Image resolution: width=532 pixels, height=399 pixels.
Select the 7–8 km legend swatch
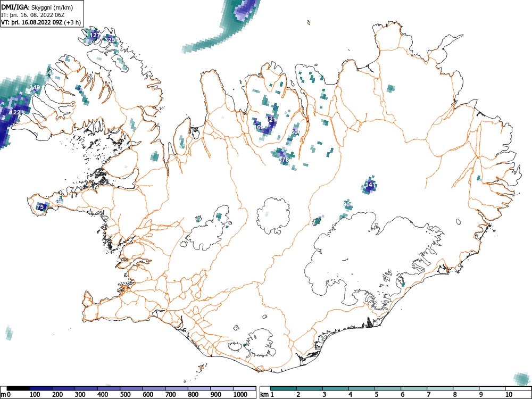pyautogui.click(x=440, y=388)
